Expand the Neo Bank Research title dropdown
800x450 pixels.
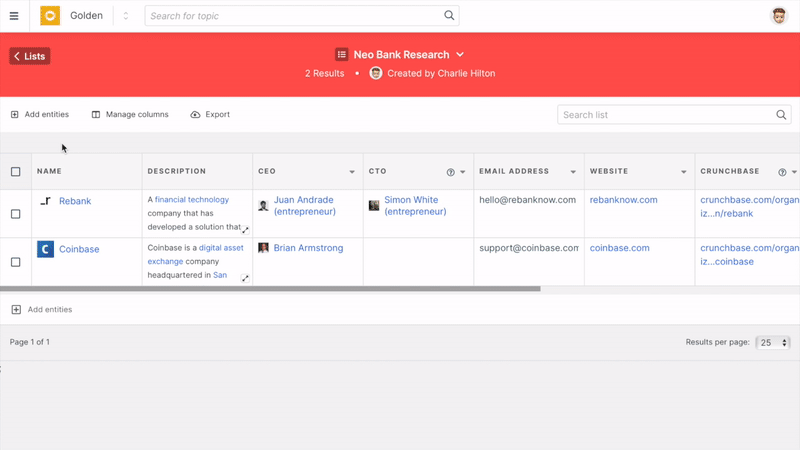tap(460, 55)
